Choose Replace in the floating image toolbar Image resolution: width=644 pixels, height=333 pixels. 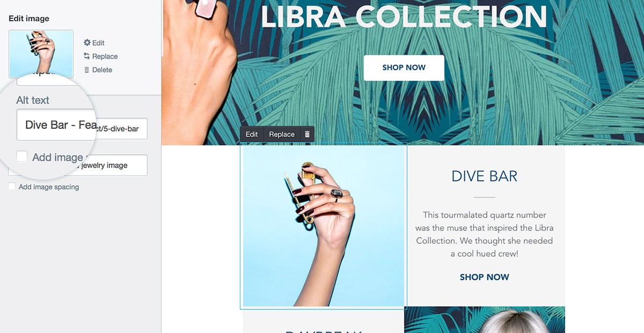click(x=282, y=134)
